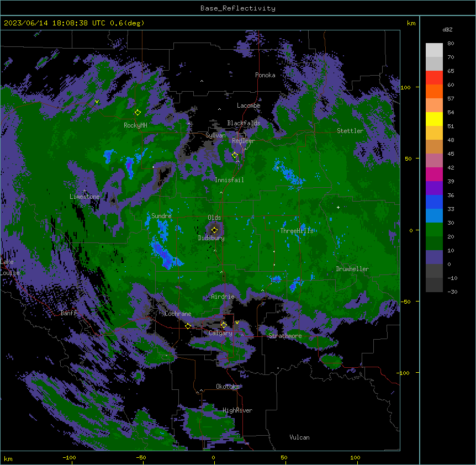Click the Ponoka city label
476x465 pixels.
265,75
